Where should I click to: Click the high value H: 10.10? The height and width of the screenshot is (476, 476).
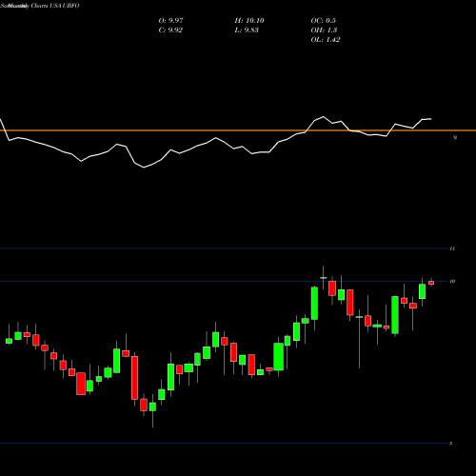(249, 21)
